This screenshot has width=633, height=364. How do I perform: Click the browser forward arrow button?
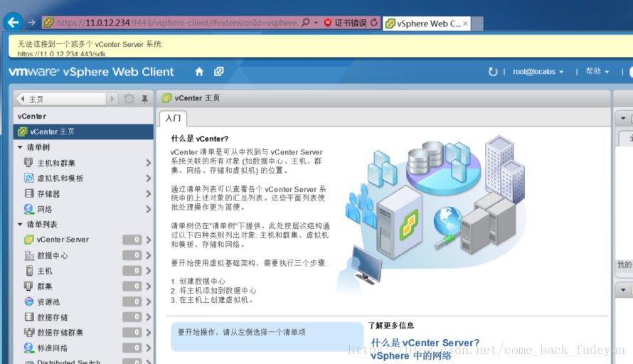31,23
